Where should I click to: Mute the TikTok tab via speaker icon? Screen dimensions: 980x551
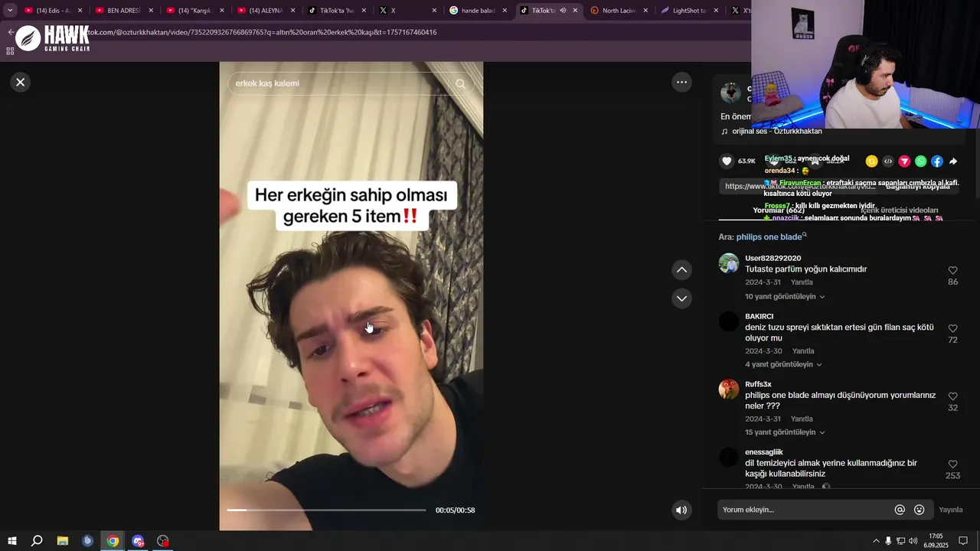[563, 11]
